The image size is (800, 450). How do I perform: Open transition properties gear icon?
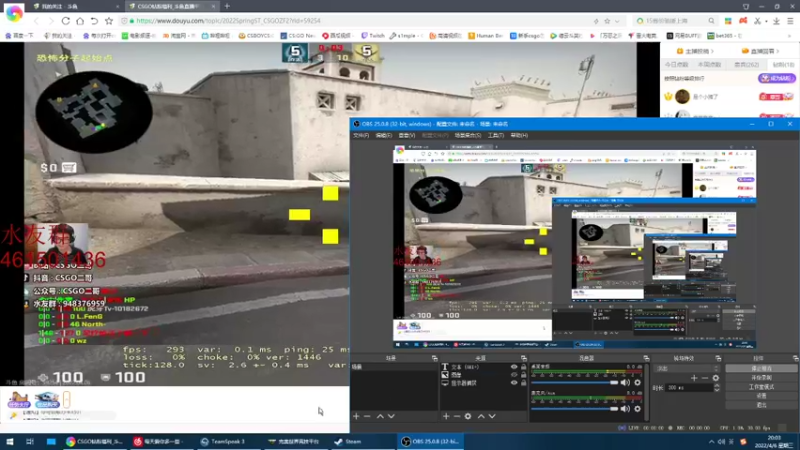tap(716, 378)
